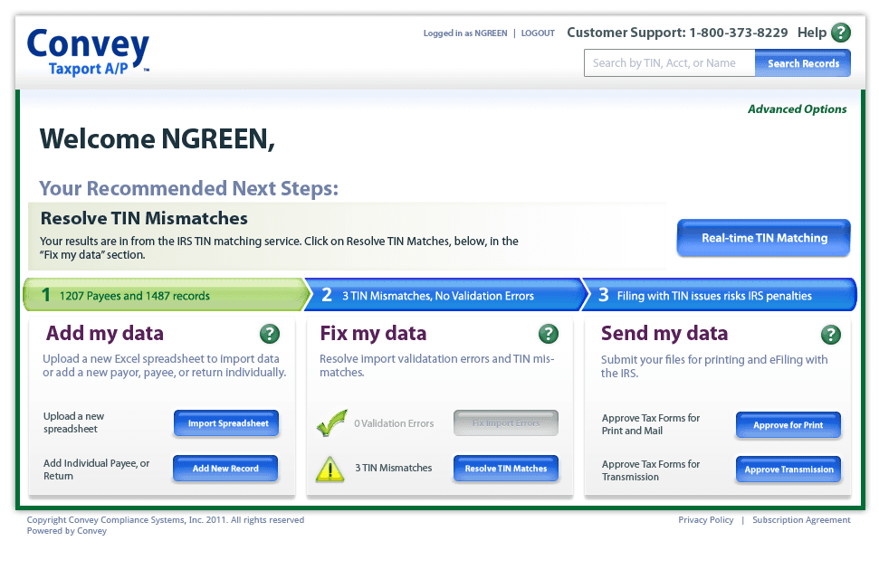Click '3 TIN Mismatches' status text
The image size is (879, 588).
click(394, 468)
